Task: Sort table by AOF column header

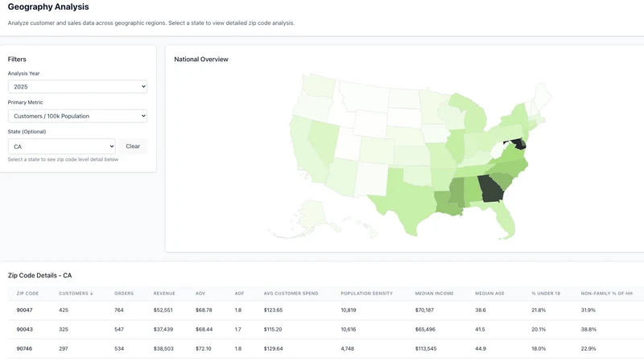Action: point(239,294)
